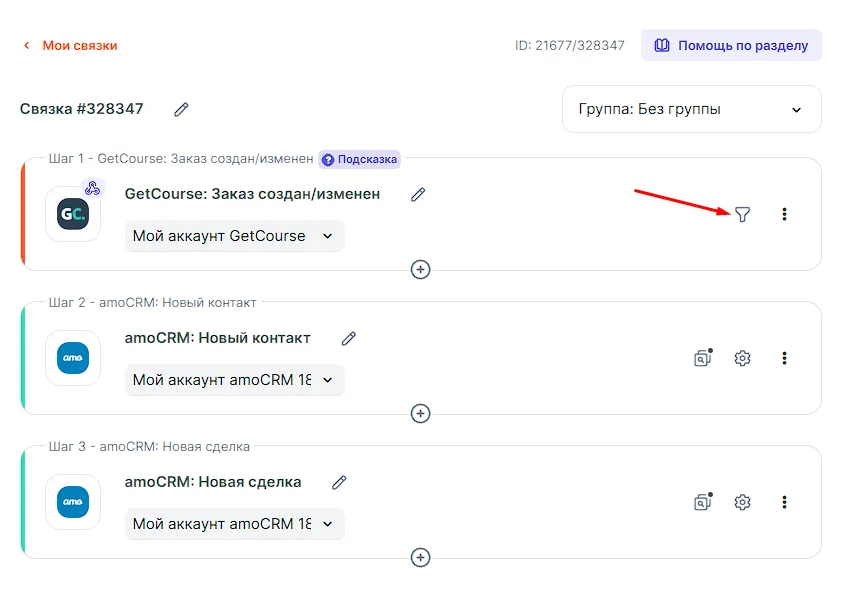
Task: Rename amoCRM Новый контакт step via pencil
Action: tap(349, 338)
